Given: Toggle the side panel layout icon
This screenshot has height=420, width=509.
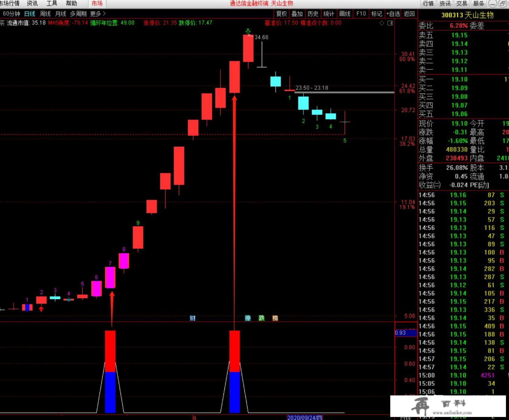Looking at the screenshot, I should (x=390, y=23).
